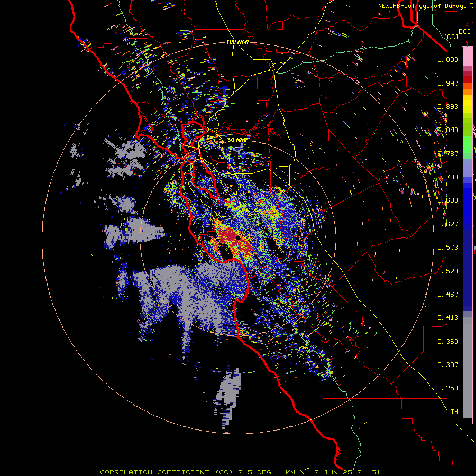Click the 0.520 color scale label
Image resolution: width=476 pixels, height=476 pixels.
[x=448, y=271]
